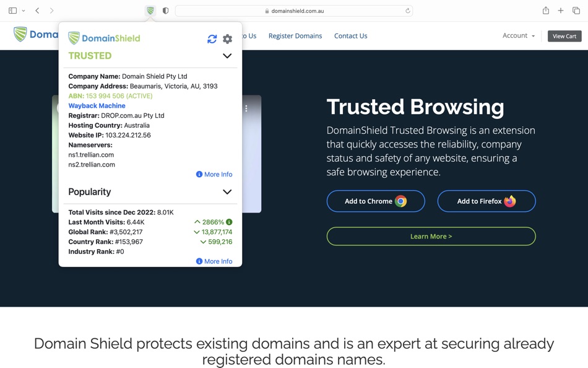
Task: Select the Global Rank #3,502,217 text
Action: point(105,232)
